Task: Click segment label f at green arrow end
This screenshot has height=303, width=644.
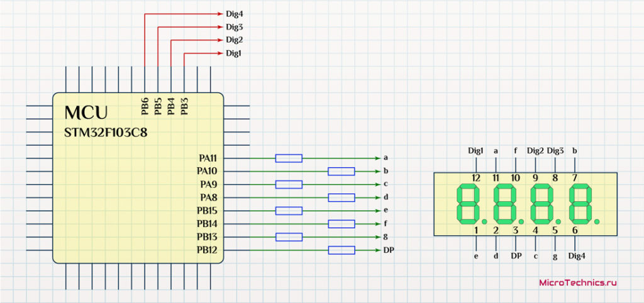Action: 386,223
